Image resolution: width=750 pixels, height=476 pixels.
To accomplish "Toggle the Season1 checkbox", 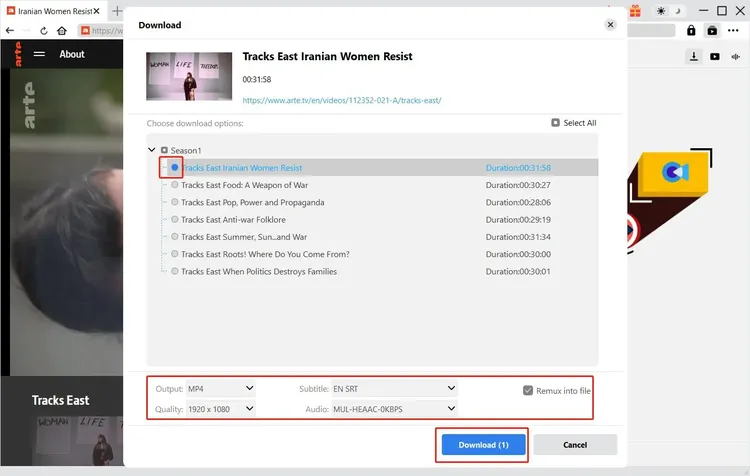I will pos(165,150).
